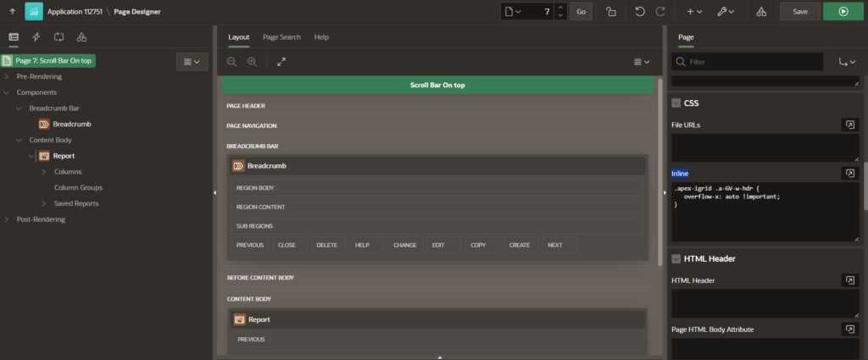Click the Go button next to page number
868x360 pixels.
(581, 12)
